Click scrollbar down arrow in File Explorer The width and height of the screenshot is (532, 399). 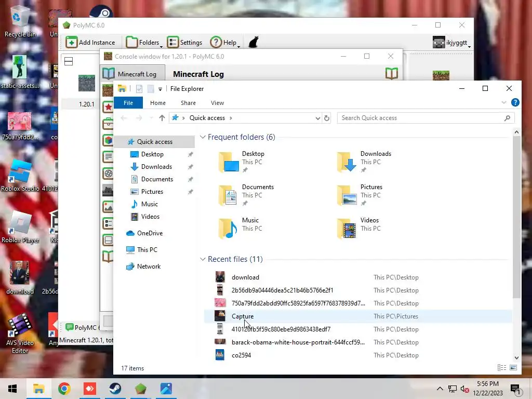[516, 357]
